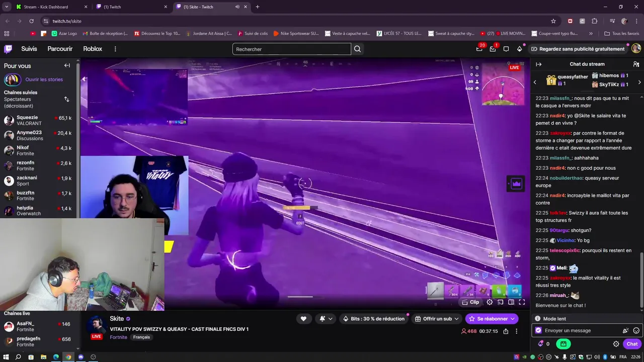Change followed channels sort order arrows
This screenshot has height=362, width=644.
66,100
